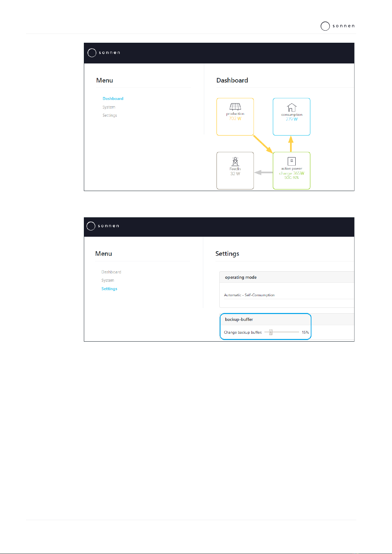Click the production 702 W value
This screenshot has width=392, height=554.
[235, 118]
